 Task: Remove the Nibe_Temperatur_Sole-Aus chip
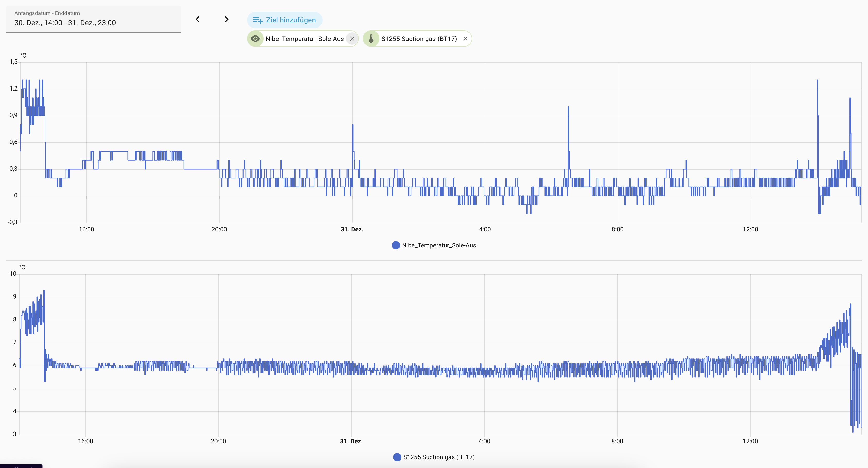(352, 39)
